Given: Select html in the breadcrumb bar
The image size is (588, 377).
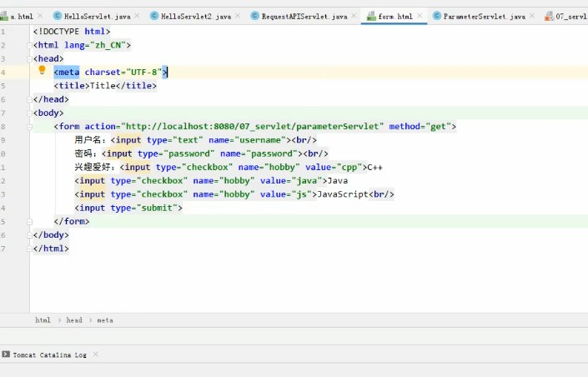Looking at the screenshot, I should point(43,320).
